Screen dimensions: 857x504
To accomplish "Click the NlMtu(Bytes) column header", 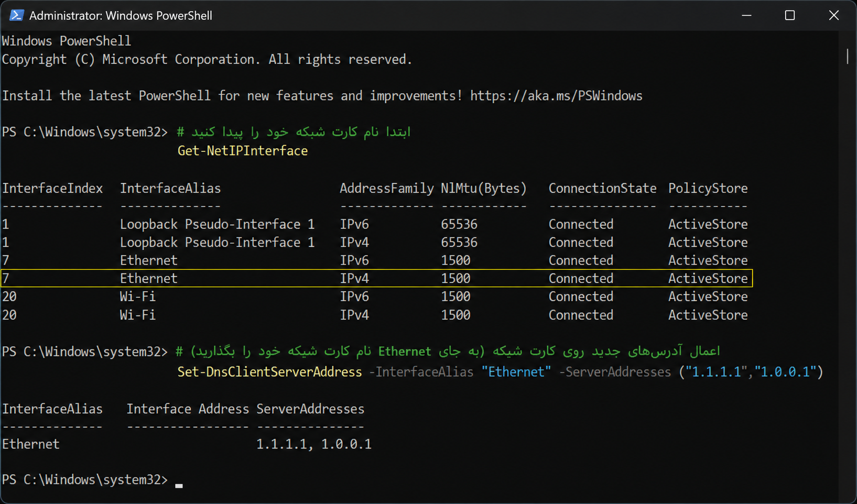I will 484,188.
